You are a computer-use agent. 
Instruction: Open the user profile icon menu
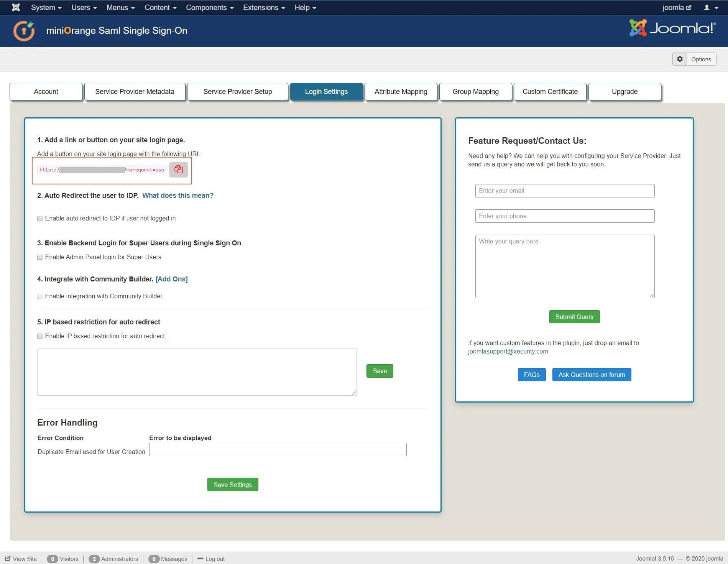coord(711,7)
